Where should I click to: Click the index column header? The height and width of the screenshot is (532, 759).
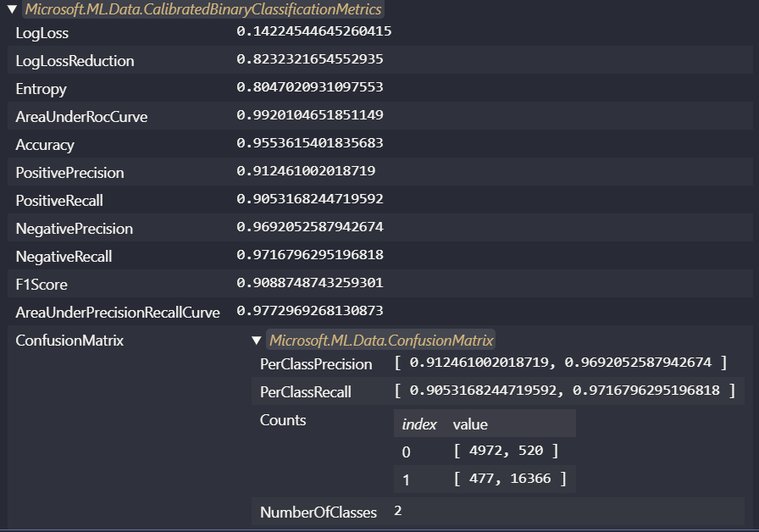point(419,424)
